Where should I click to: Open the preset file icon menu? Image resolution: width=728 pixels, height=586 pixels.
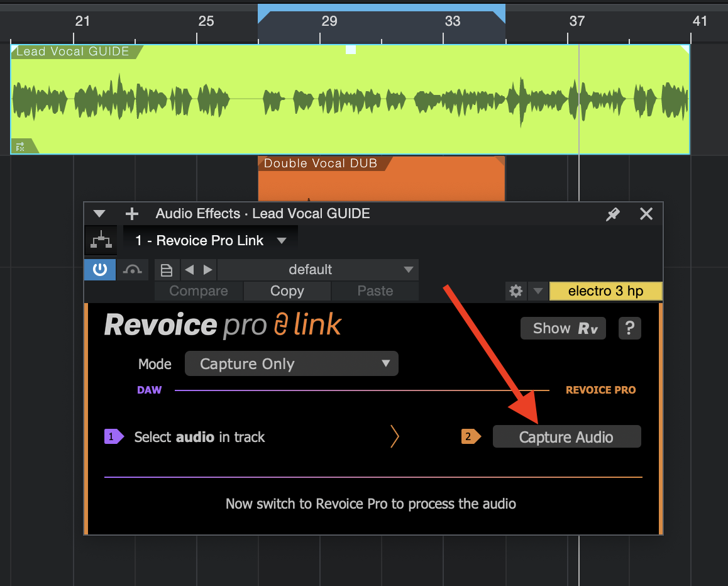pos(167,270)
